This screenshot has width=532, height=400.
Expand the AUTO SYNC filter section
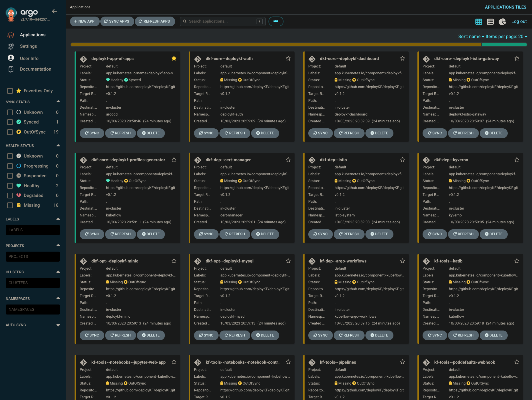click(58, 325)
